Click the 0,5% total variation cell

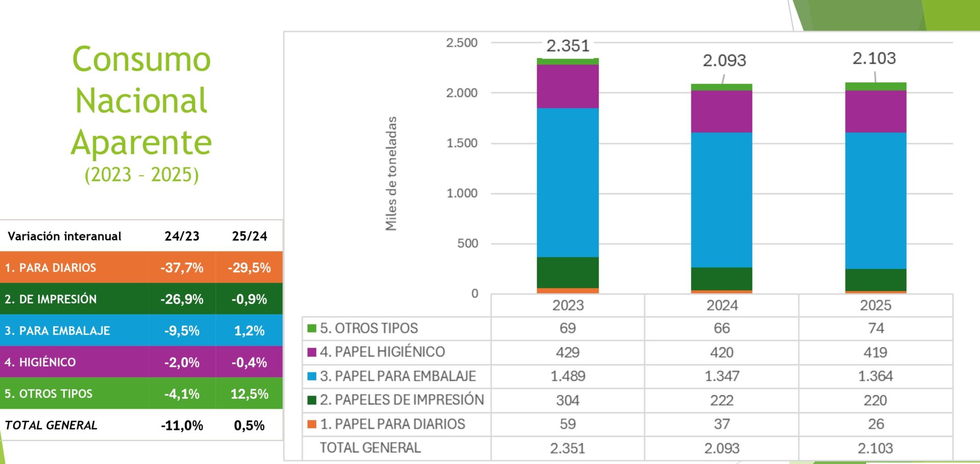click(x=249, y=426)
